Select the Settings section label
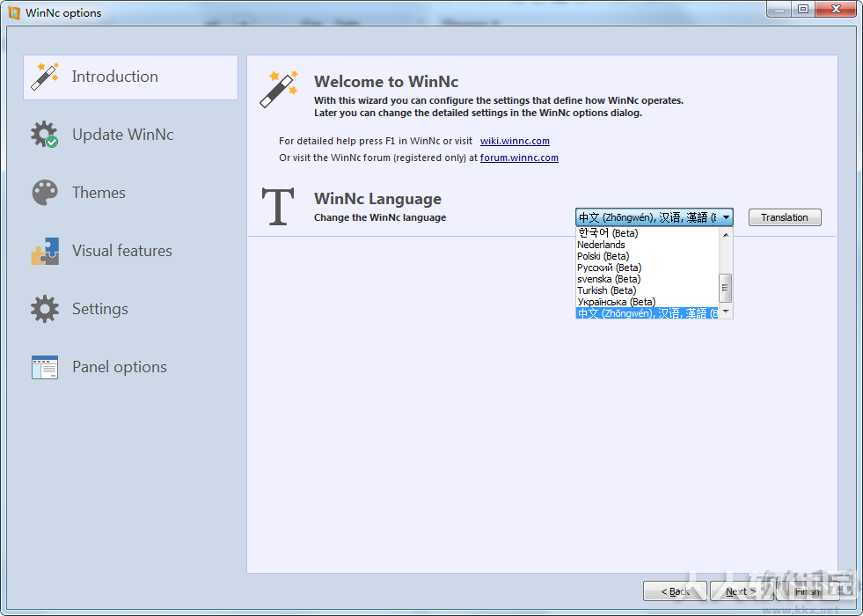The image size is (863, 616). [x=100, y=309]
